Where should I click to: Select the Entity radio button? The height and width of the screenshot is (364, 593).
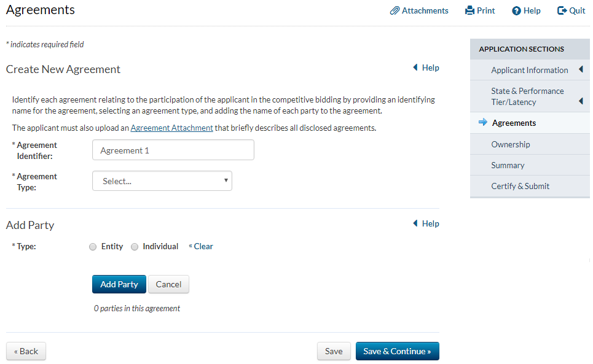(x=93, y=247)
